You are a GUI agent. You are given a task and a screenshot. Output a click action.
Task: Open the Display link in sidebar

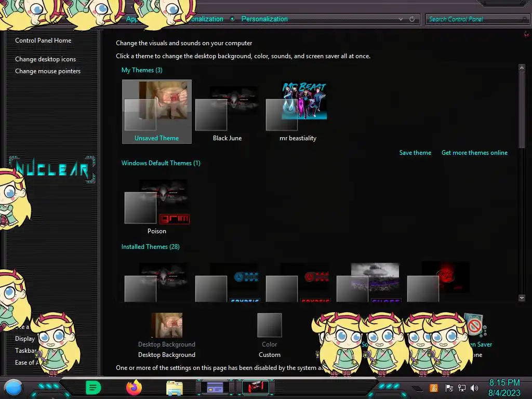pos(25,339)
